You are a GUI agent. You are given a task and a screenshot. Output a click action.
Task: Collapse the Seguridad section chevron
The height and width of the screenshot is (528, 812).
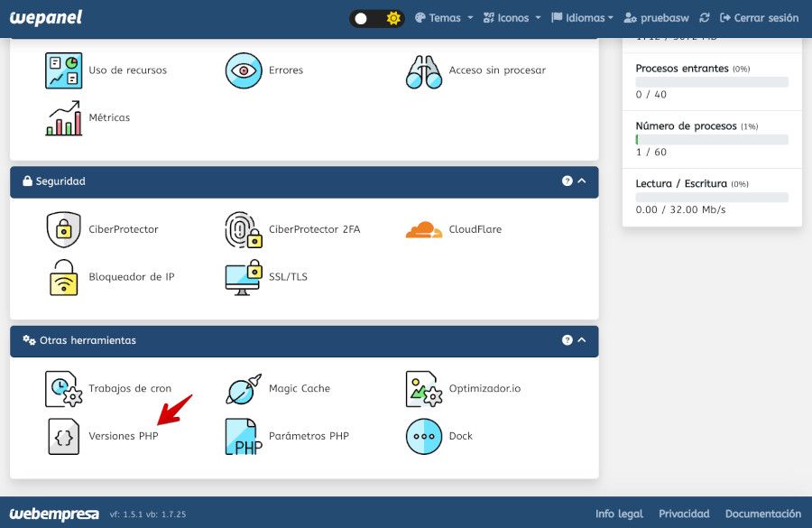(582, 181)
